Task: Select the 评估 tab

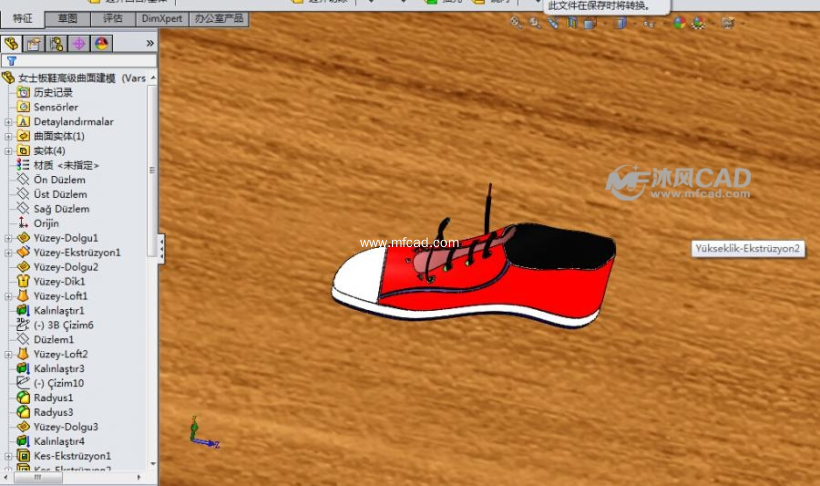Action: tap(112, 18)
